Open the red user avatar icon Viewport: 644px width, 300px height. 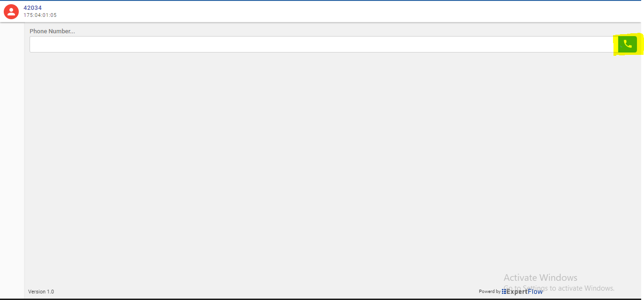click(11, 11)
